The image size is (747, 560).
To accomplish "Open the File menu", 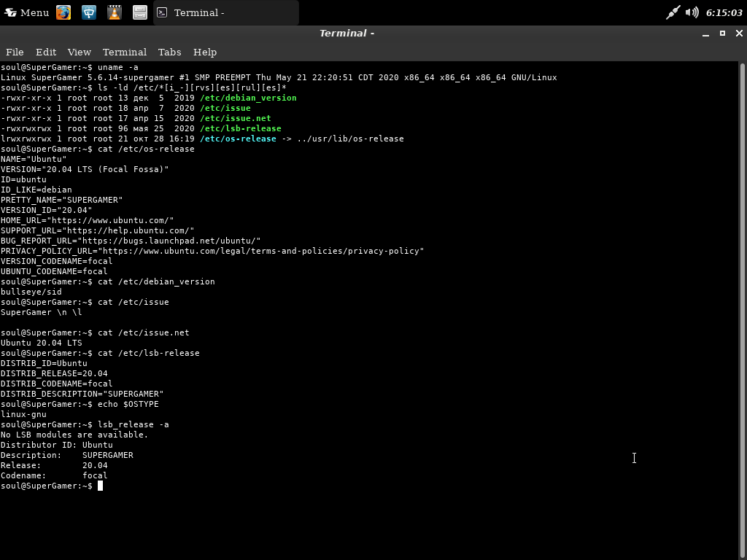I will [15, 52].
